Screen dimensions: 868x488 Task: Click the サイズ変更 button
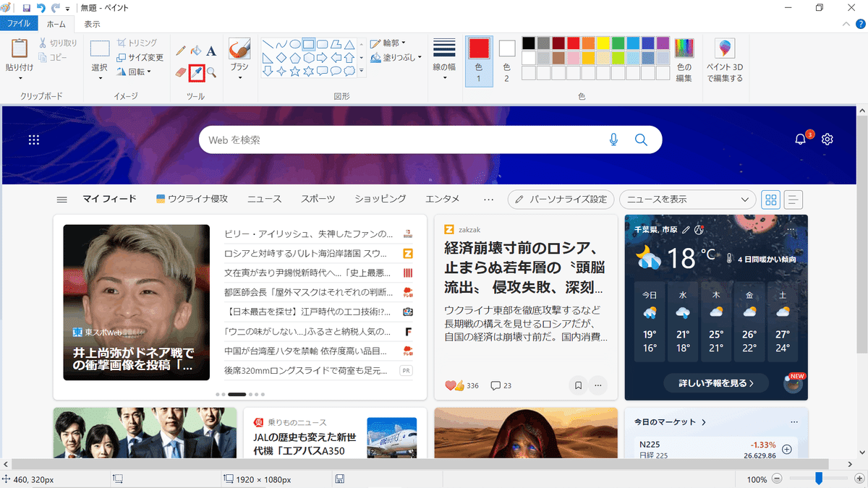140,57
